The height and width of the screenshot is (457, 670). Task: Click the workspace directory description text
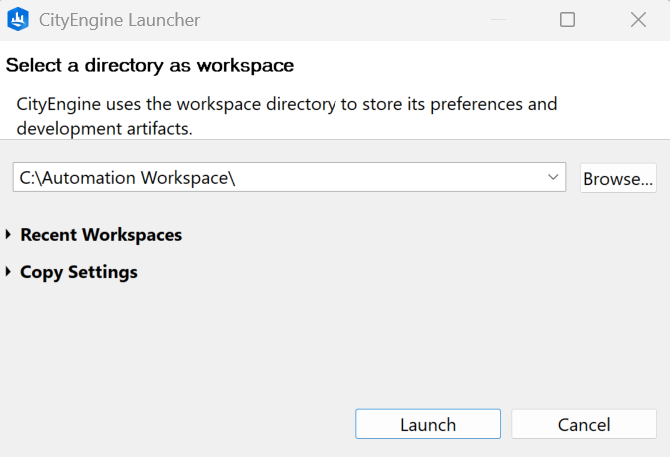(x=287, y=116)
